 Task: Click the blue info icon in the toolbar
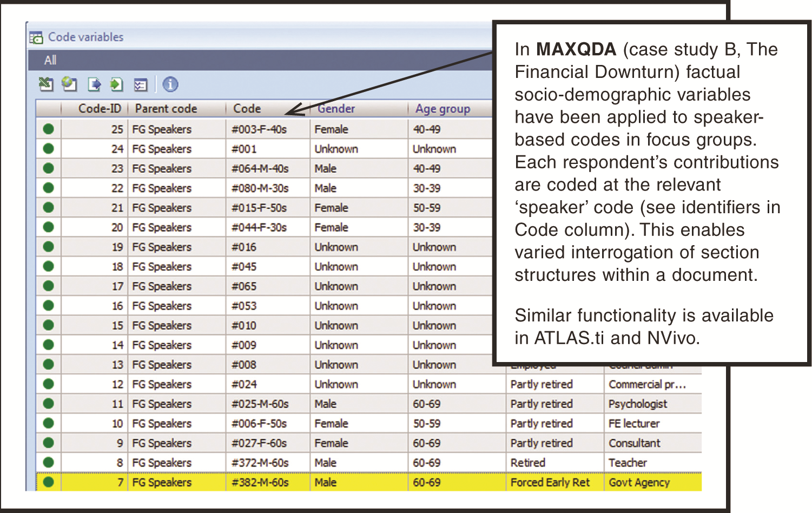170,84
